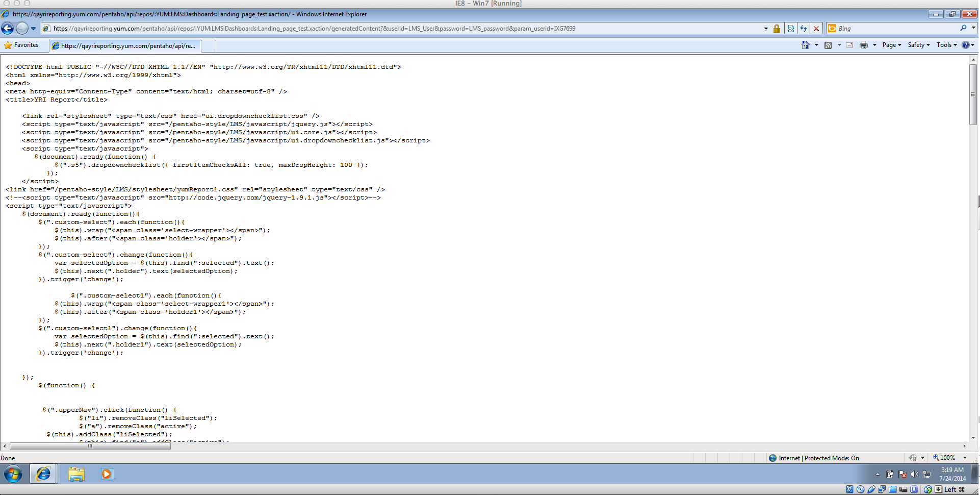Click the RSS Feeds icon

click(828, 45)
